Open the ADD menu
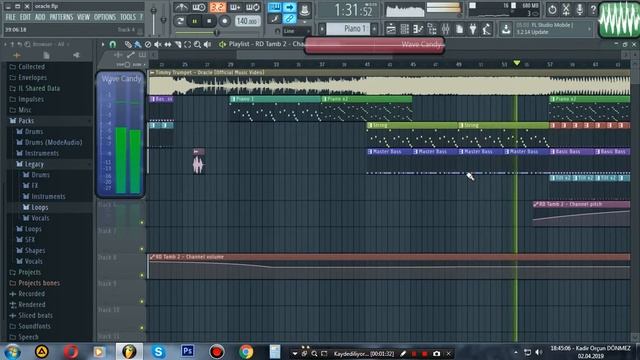The image size is (640, 360). click(x=40, y=17)
